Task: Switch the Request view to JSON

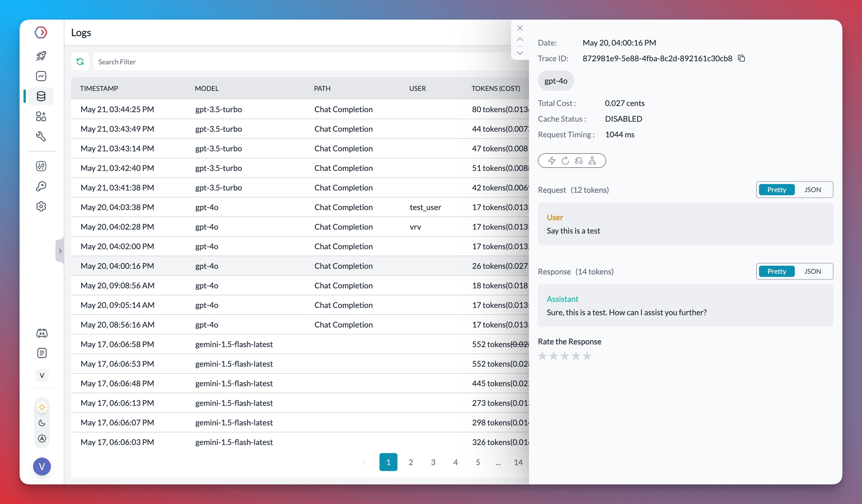Action: coord(812,190)
